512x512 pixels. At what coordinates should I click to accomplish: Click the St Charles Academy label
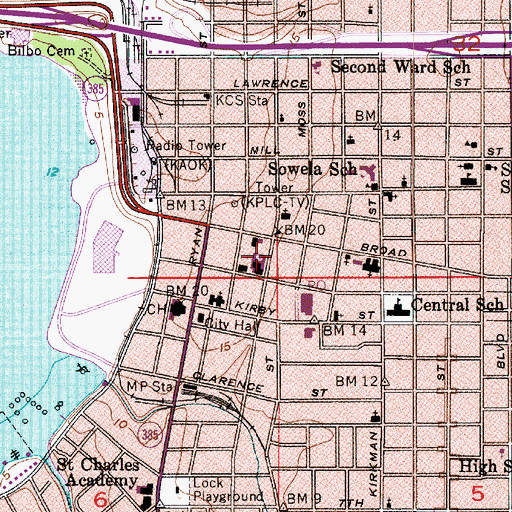tap(98, 472)
